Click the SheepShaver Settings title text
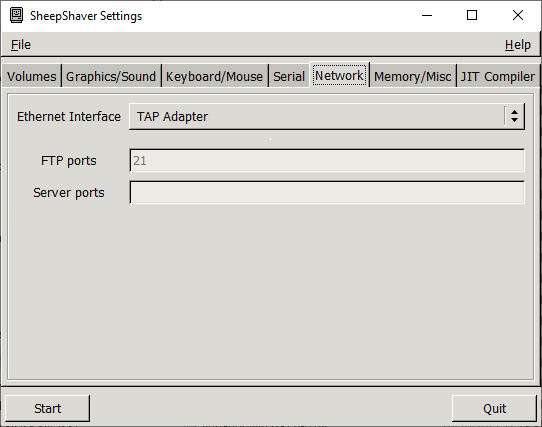This screenshot has height=427, width=542. pyautogui.click(x=86, y=16)
